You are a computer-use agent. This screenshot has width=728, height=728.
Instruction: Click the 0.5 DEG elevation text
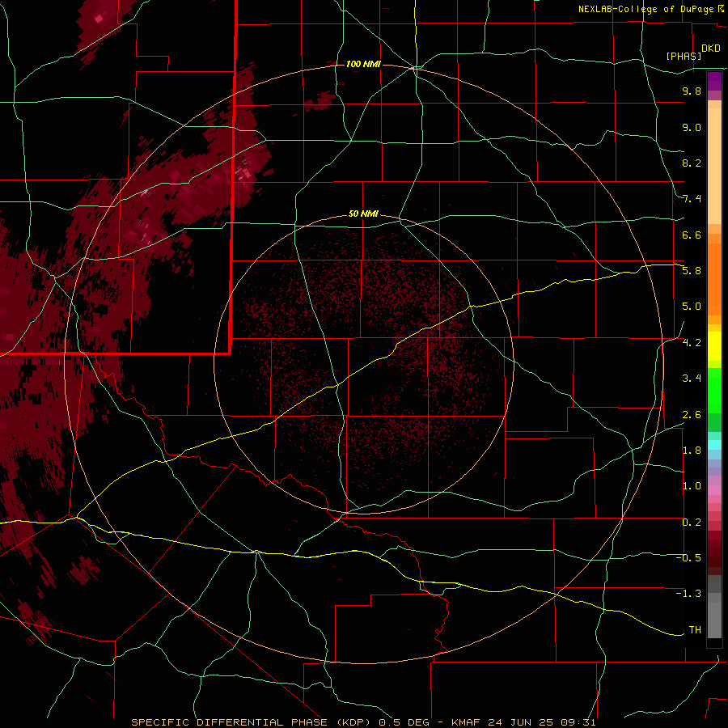(x=404, y=722)
